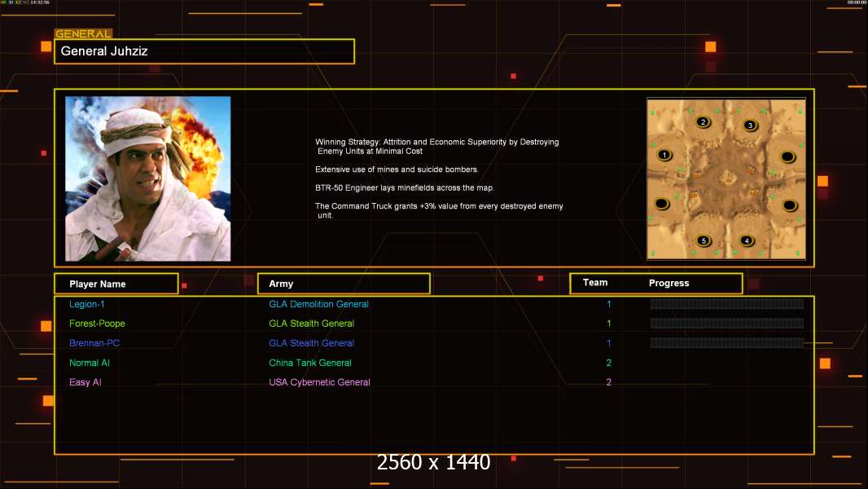Pick start position 5 on the map
Image resolution: width=868 pixels, height=489 pixels.
point(704,241)
